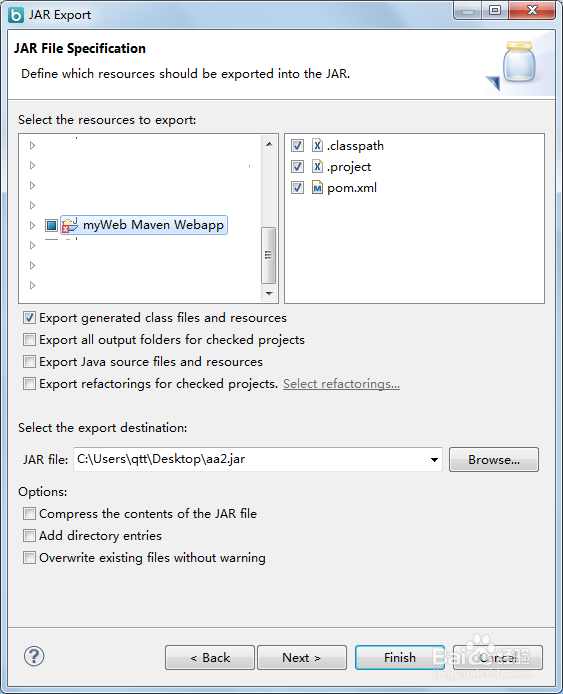
Task: Click the pom.xml Maven file icon
Action: (317, 187)
